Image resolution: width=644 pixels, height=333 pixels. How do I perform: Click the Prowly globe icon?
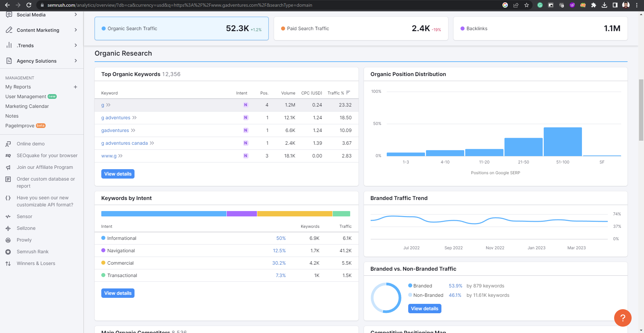[8, 240]
